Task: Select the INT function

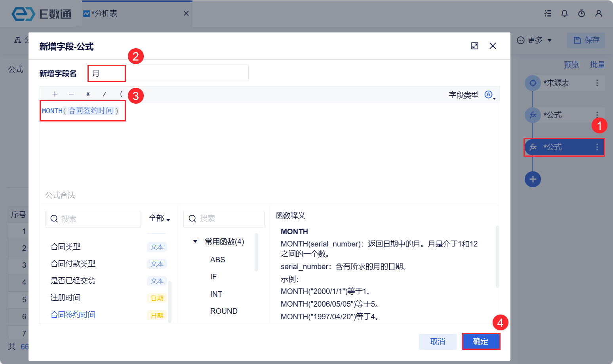Action: click(216, 294)
